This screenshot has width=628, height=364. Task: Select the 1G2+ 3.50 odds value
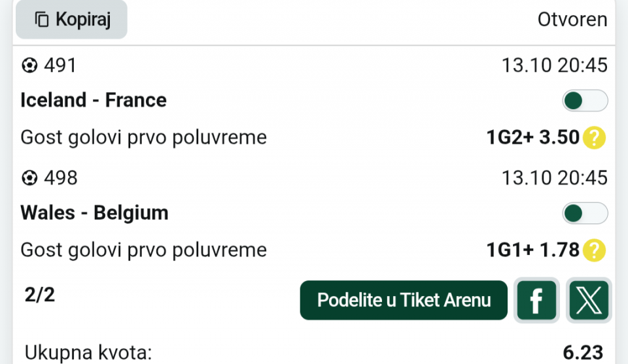coord(532,138)
